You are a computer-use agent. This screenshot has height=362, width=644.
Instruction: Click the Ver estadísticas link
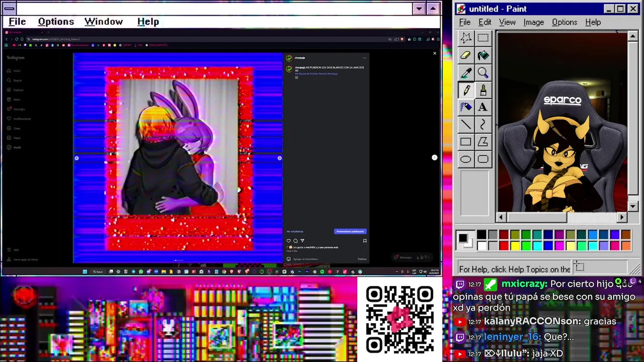click(295, 231)
